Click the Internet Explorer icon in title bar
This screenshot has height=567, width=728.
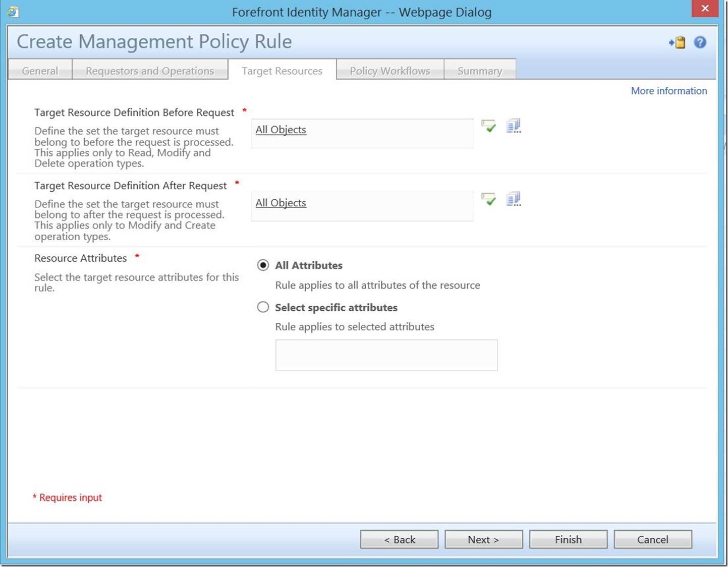[13, 12]
